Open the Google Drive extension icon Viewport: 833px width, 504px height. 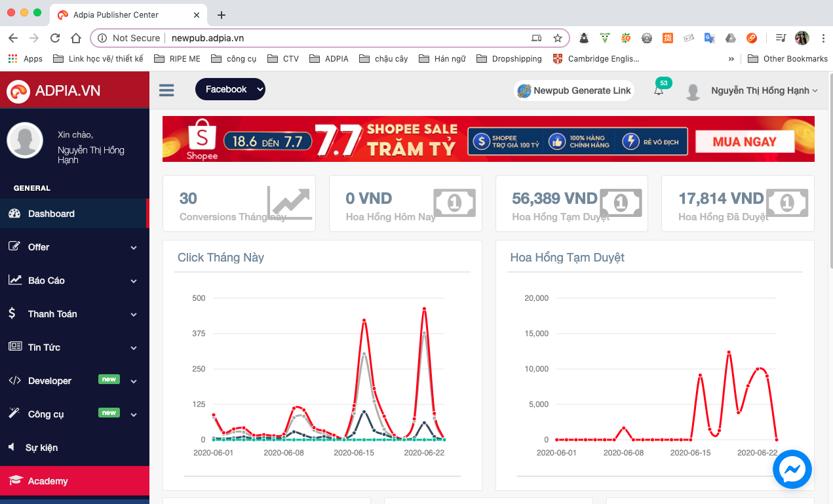click(x=730, y=38)
